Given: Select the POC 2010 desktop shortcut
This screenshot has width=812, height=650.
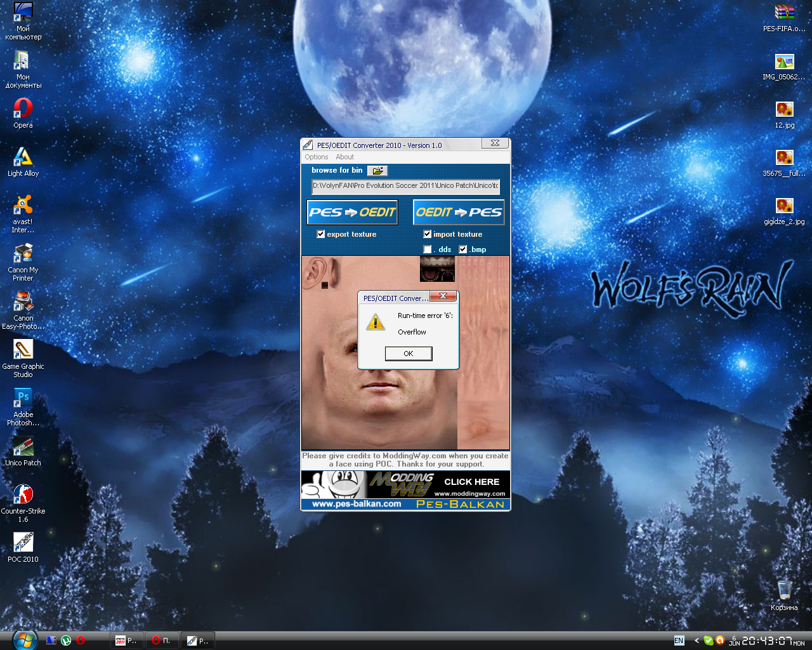Looking at the screenshot, I should click(23, 548).
